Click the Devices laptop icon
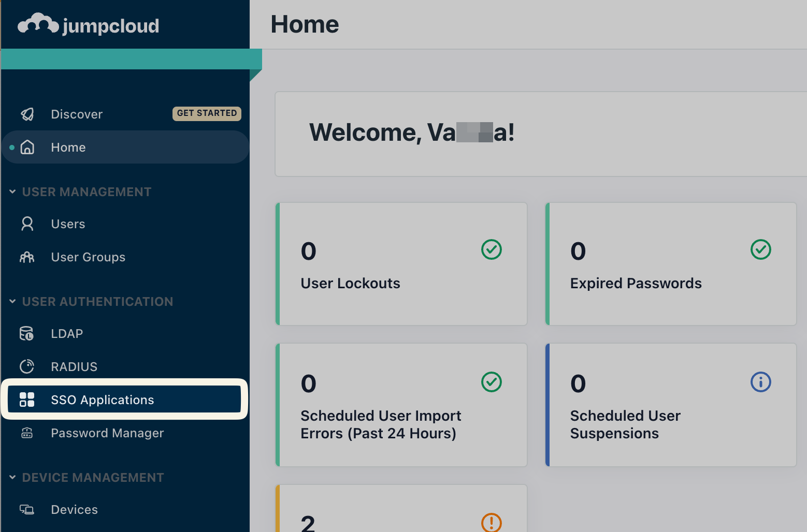The width and height of the screenshot is (807, 532). click(x=27, y=509)
